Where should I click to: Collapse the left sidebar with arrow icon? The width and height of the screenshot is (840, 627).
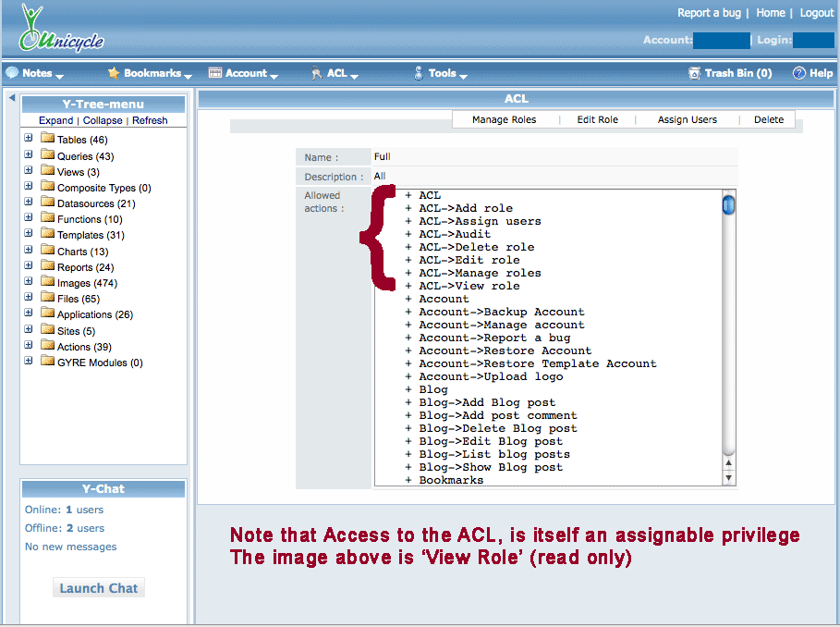tap(11, 98)
